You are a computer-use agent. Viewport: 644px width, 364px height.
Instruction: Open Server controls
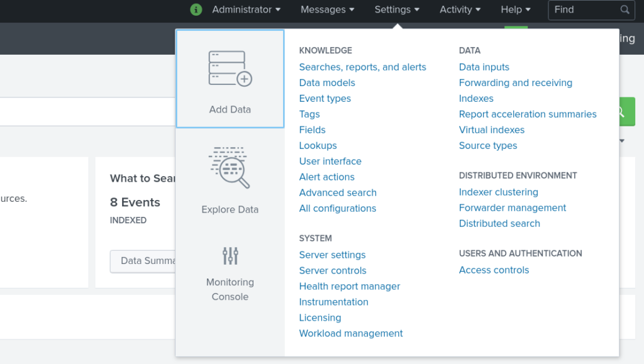pos(333,270)
